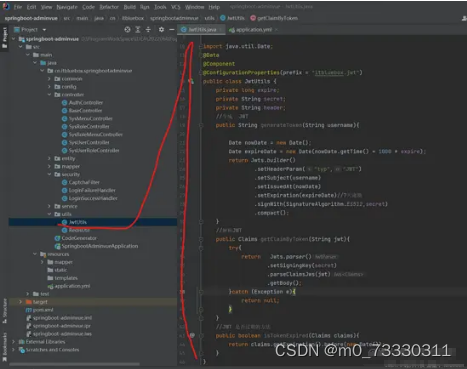Hide the Project tool window
The height and width of the screenshot is (369, 467).
172,30
